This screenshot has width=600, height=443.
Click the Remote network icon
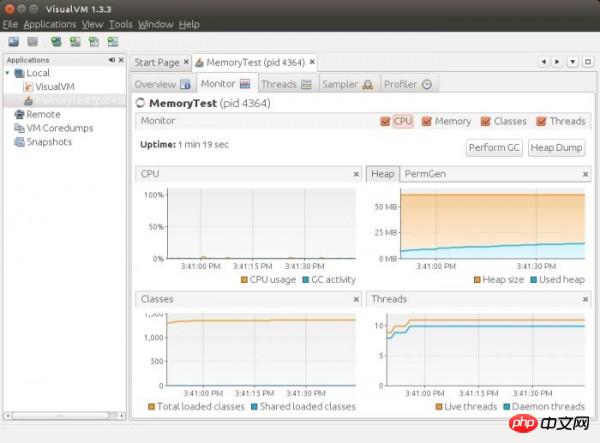(19, 114)
